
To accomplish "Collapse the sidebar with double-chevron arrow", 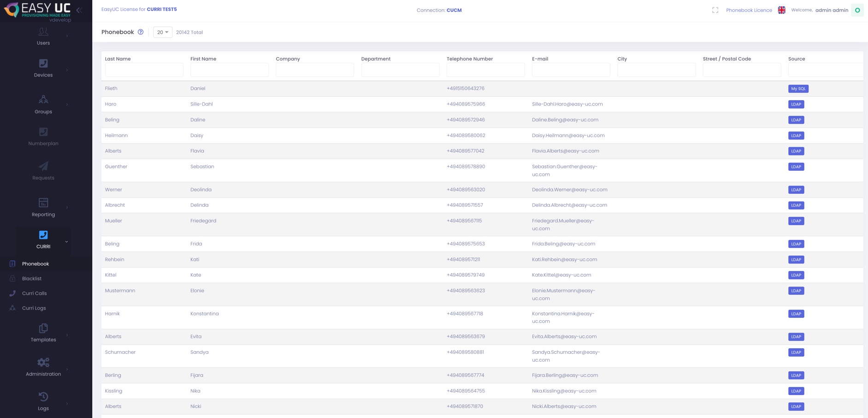I will (79, 10).
